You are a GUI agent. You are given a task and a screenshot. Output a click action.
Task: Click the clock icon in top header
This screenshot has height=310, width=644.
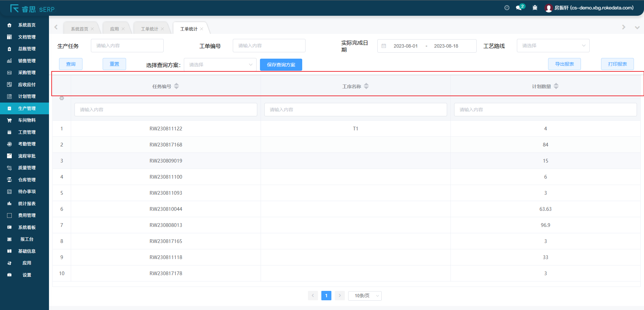pyautogui.click(x=507, y=8)
